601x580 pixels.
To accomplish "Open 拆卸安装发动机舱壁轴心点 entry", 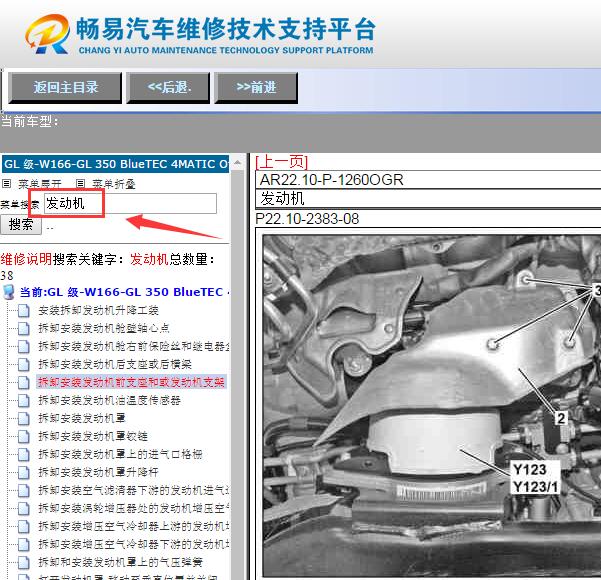I will click(104, 328).
